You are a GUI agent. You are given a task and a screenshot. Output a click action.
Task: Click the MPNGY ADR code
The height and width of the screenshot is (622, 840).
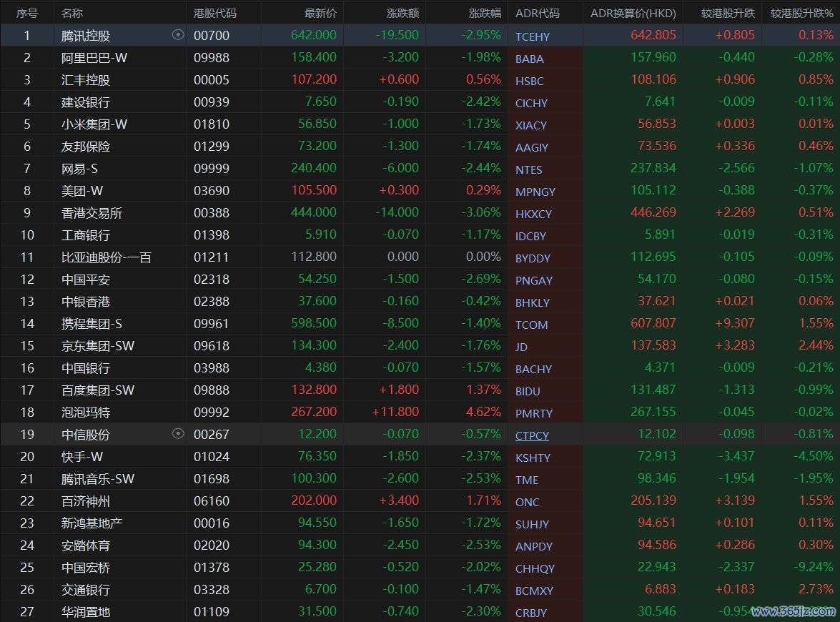point(535,192)
